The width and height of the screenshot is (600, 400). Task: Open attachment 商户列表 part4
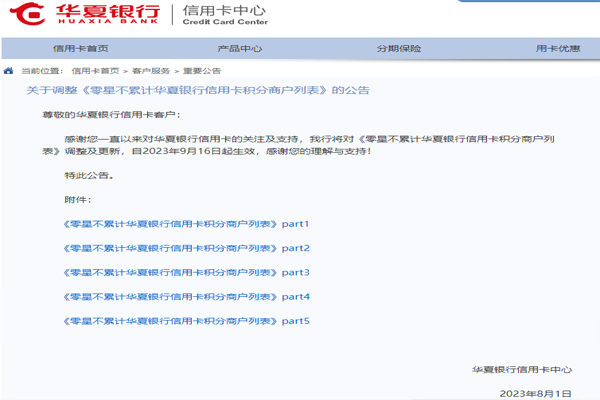click(x=186, y=297)
